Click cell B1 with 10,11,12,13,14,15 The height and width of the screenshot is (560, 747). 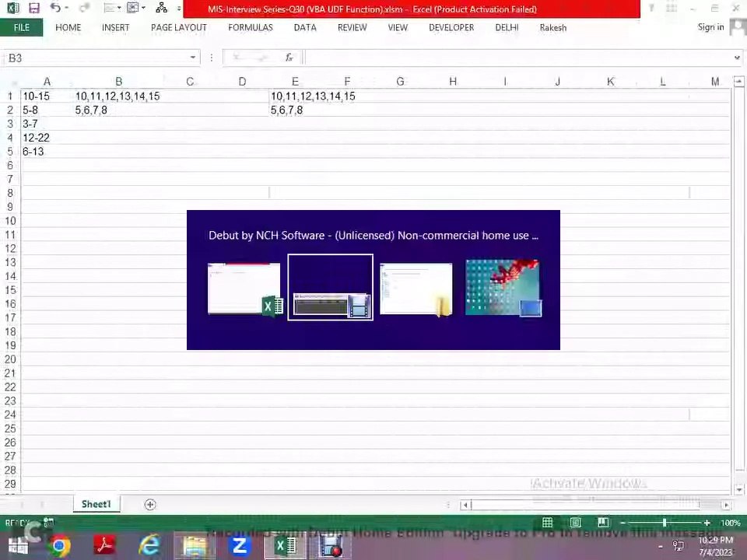pyautogui.click(x=118, y=96)
